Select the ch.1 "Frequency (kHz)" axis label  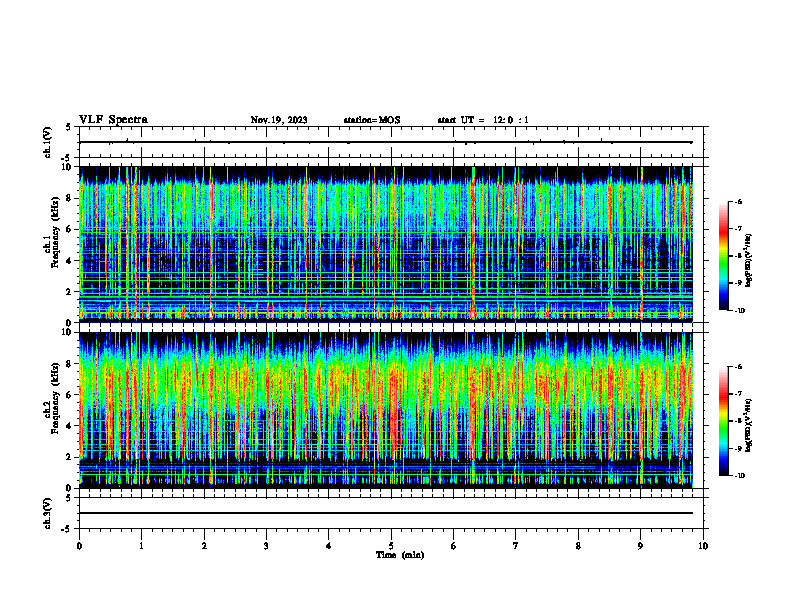(55, 233)
